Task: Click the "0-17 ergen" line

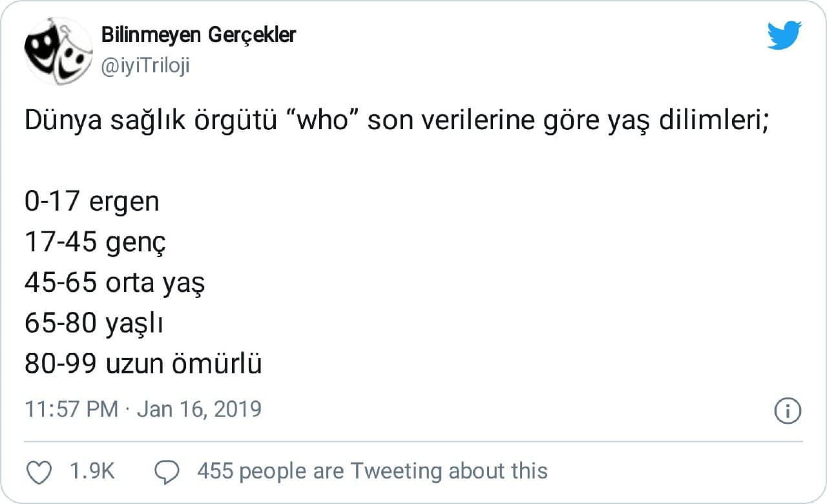Action: coord(92,202)
